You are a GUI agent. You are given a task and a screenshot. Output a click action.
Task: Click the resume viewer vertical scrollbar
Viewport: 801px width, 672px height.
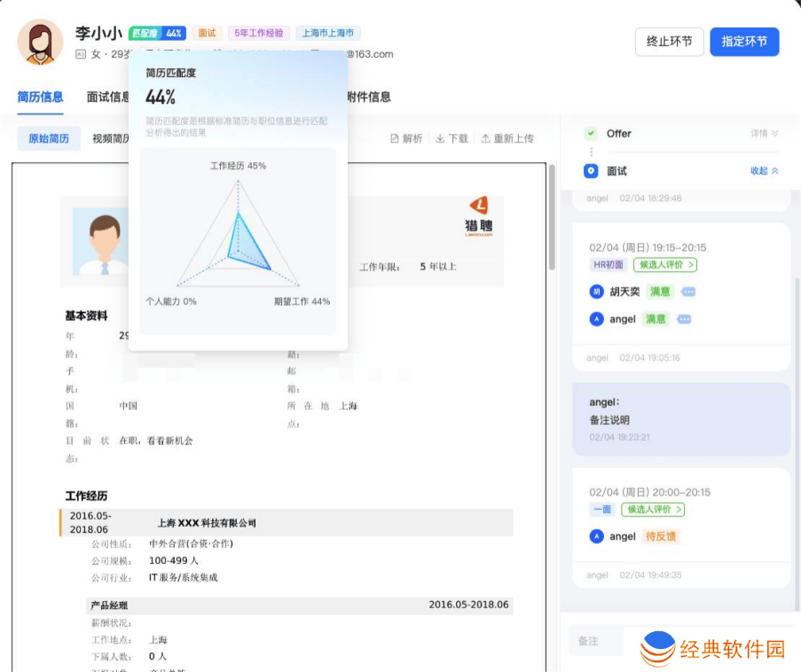coord(552,217)
